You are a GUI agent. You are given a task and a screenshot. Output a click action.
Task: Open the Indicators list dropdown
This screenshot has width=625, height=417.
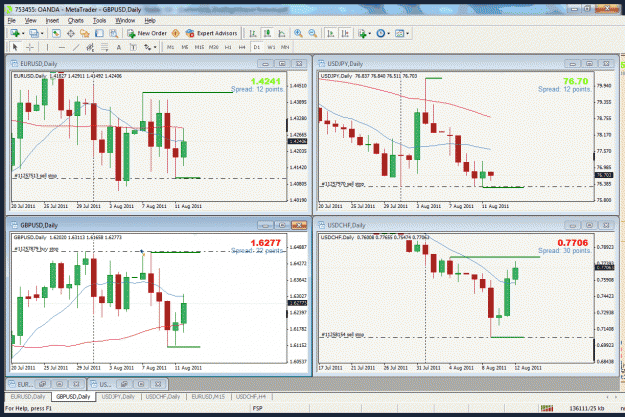(364, 33)
